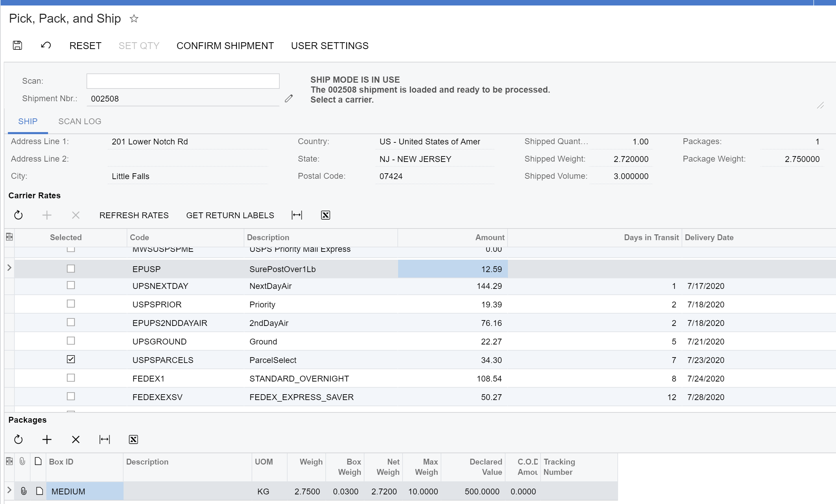The width and height of the screenshot is (836, 504).
Task: Click the fit-to-width icon in Packages toolbar
Action: click(x=104, y=439)
